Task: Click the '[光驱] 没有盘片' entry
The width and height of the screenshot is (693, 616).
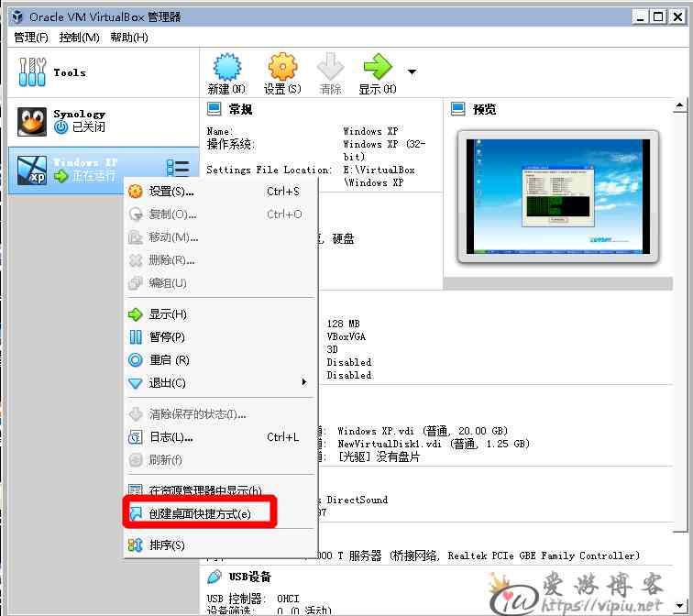Action: (379, 456)
